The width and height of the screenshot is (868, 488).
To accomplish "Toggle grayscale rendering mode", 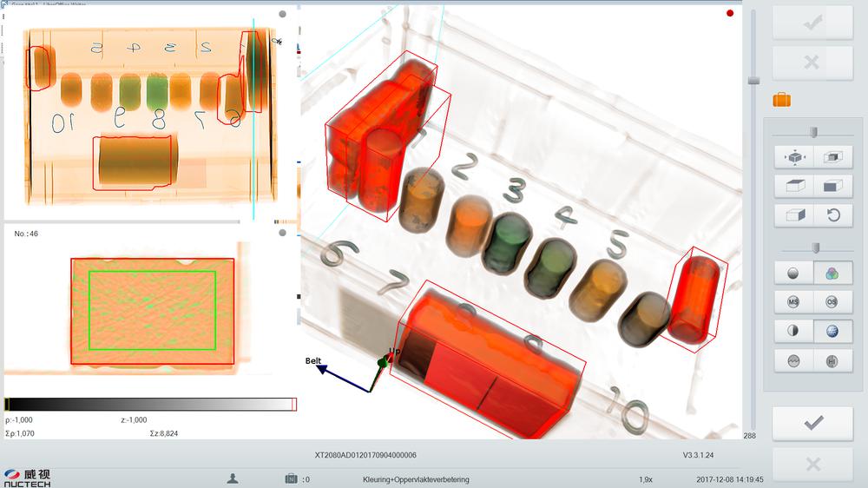I will (794, 273).
